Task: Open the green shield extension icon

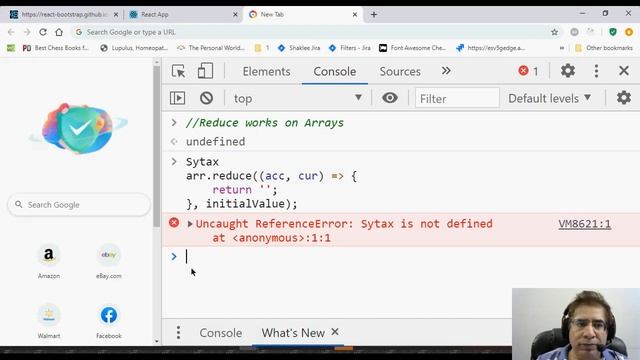Action: (x=613, y=32)
